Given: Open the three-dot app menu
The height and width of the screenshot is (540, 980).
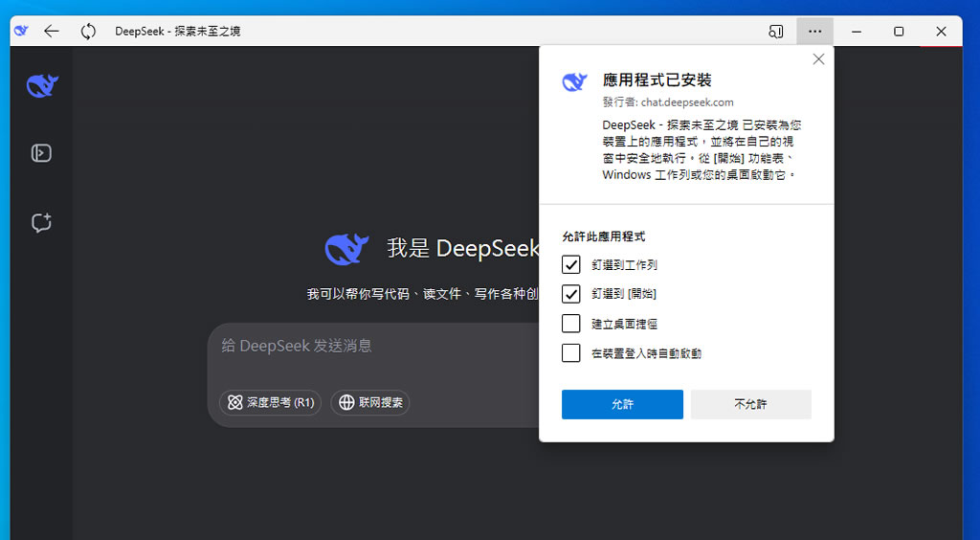Looking at the screenshot, I should pyautogui.click(x=814, y=32).
